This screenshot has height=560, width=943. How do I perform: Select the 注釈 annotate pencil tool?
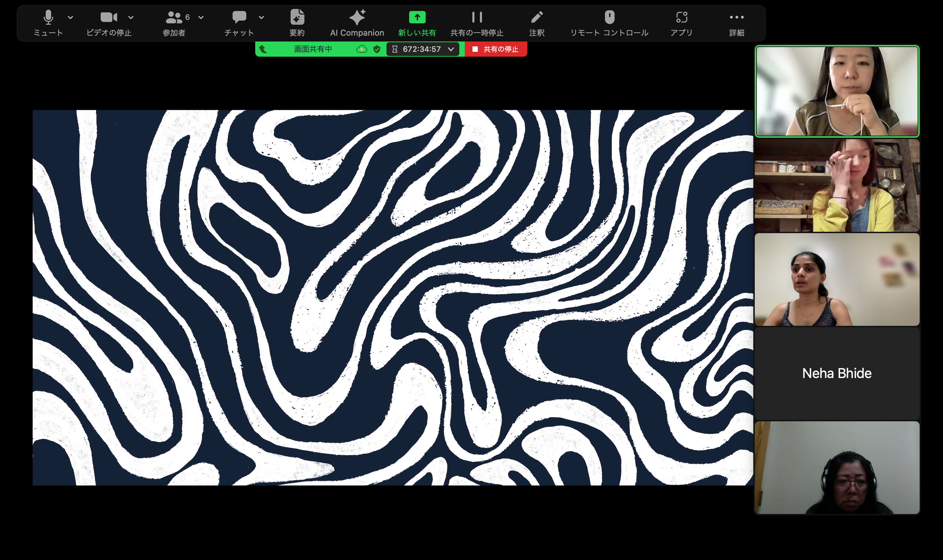pyautogui.click(x=537, y=18)
